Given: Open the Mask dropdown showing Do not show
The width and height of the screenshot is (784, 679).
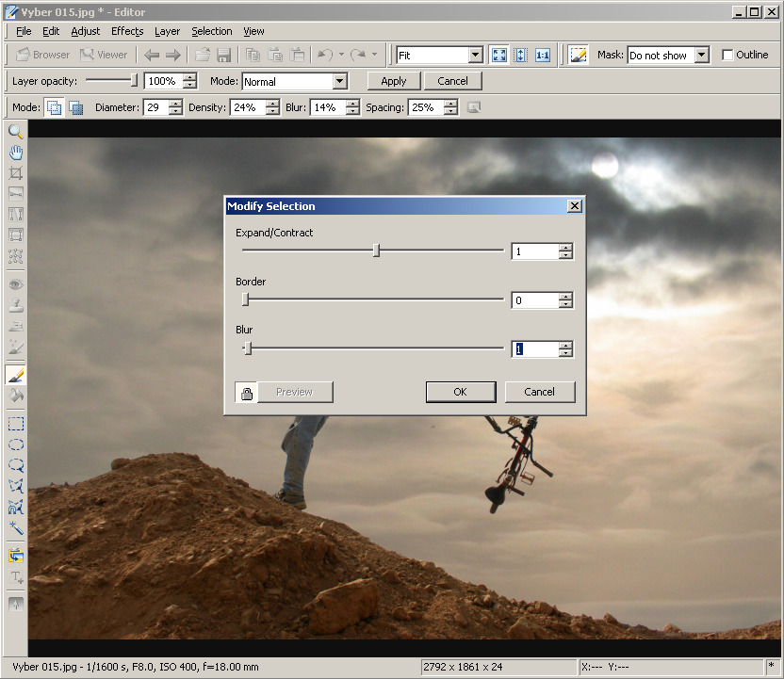Looking at the screenshot, I should point(701,55).
